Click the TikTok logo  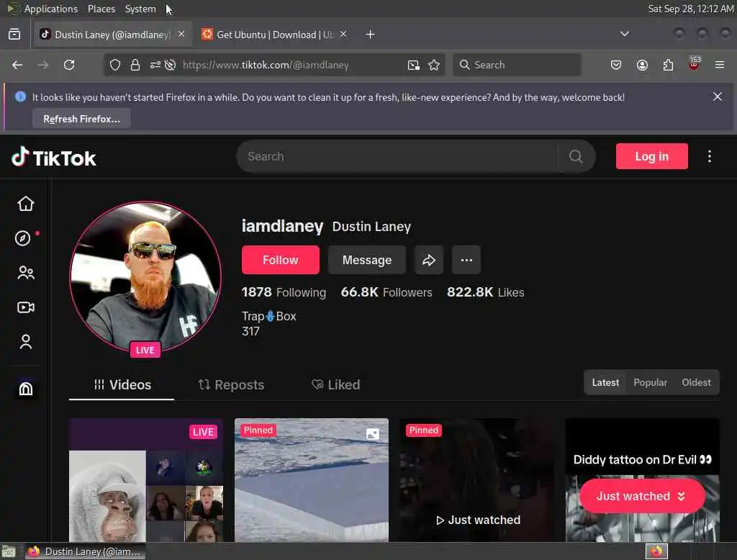click(x=54, y=157)
